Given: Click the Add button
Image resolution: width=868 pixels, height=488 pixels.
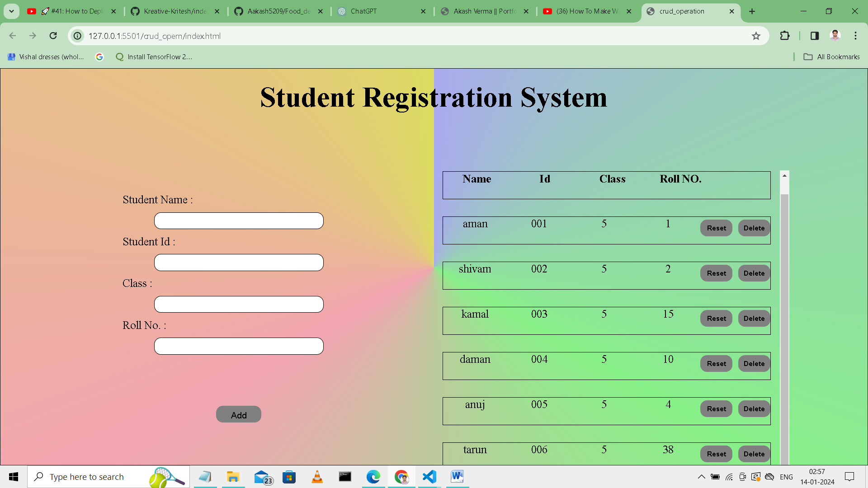Looking at the screenshot, I should coord(239,414).
